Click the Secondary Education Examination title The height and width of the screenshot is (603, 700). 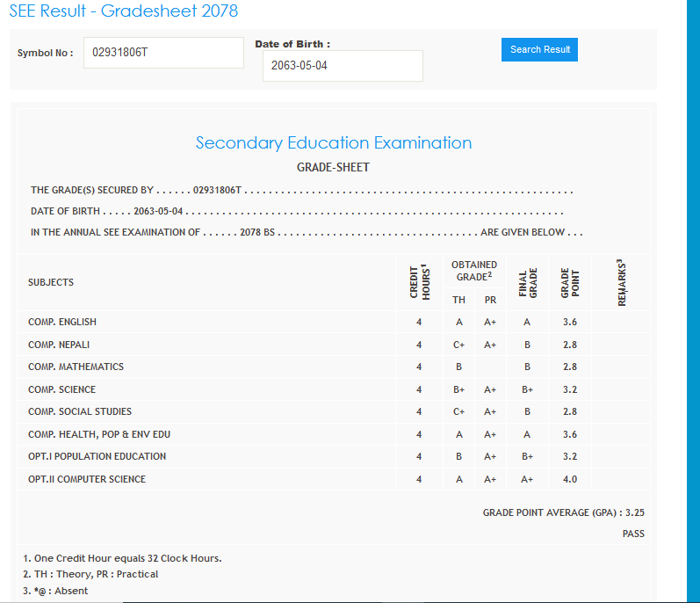333,143
